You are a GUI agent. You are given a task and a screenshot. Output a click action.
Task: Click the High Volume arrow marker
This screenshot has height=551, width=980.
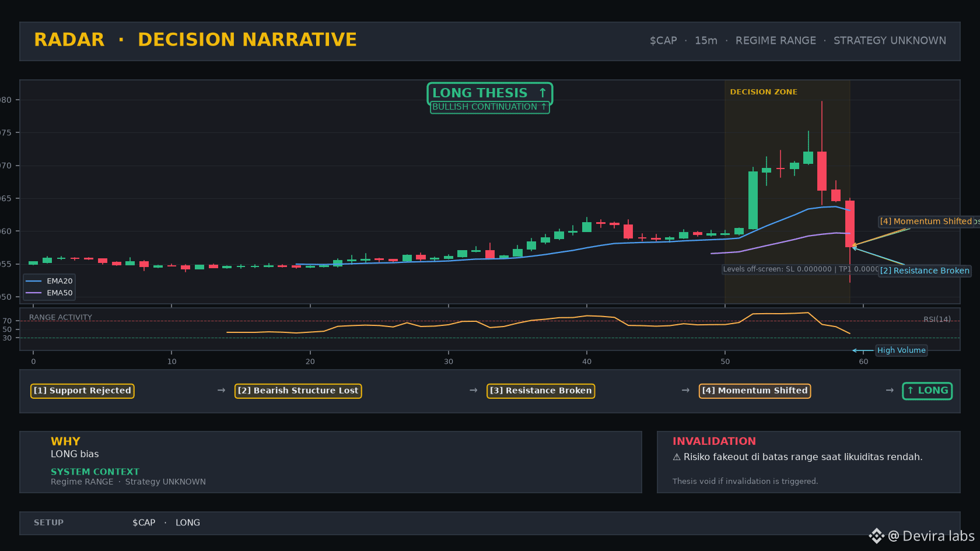(863, 350)
